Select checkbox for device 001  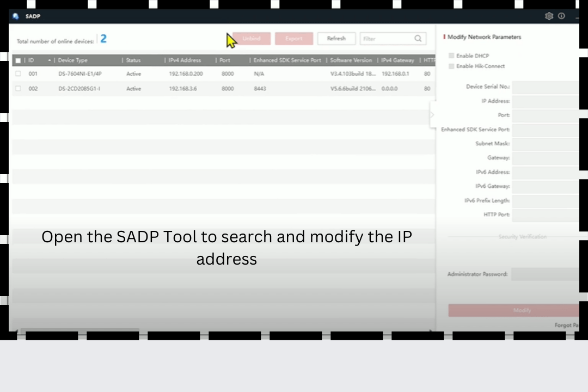tap(18, 73)
